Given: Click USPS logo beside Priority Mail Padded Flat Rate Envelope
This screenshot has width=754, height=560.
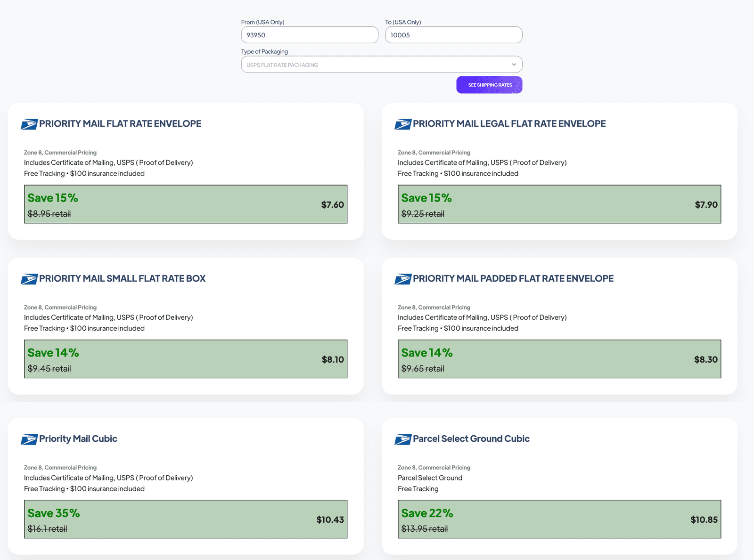Looking at the screenshot, I should (402, 279).
